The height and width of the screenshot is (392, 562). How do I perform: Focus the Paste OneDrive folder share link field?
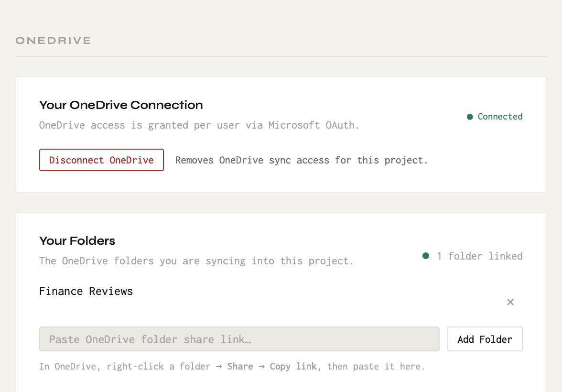pyautogui.click(x=239, y=339)
